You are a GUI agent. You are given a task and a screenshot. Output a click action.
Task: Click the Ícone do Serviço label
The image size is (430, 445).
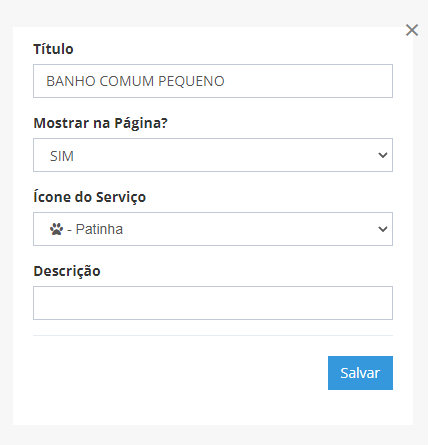(x=90, y=197)
